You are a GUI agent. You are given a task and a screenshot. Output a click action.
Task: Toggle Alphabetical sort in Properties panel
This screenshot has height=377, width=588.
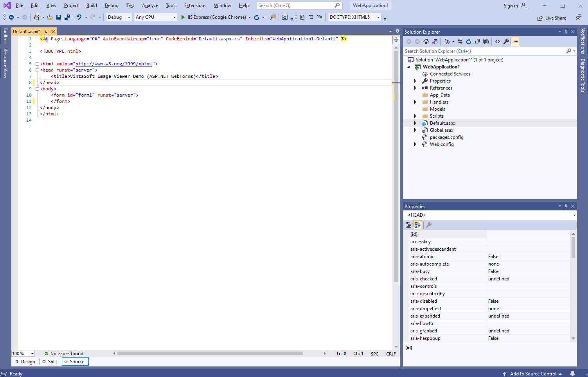tap(417, 225)
